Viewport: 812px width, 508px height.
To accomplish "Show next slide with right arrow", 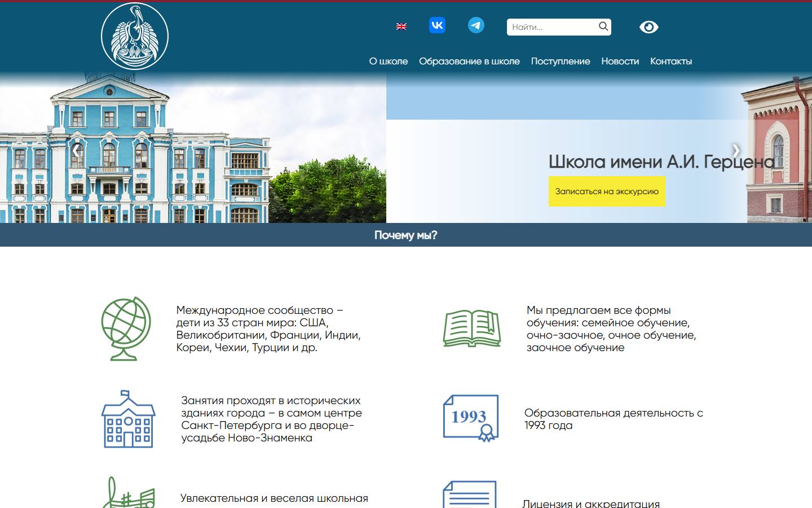I will click(x=736, y=150).
